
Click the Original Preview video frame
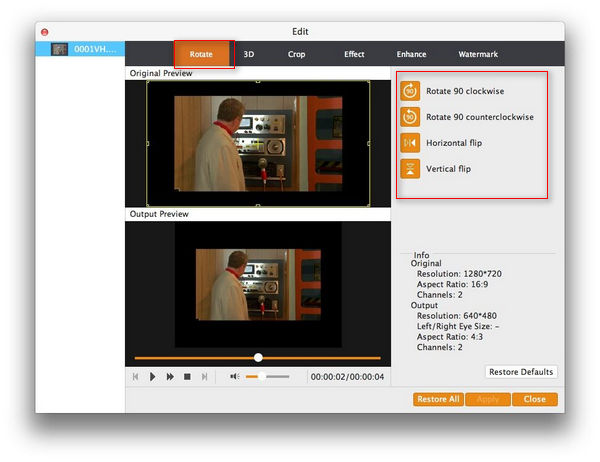(258, 144)
